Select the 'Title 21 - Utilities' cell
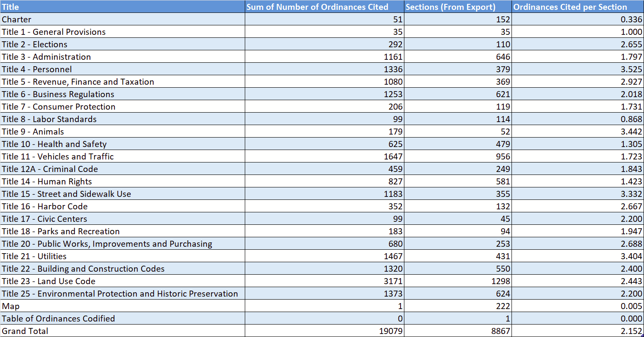This screenshot has width=644, height=337. (123, 256)
